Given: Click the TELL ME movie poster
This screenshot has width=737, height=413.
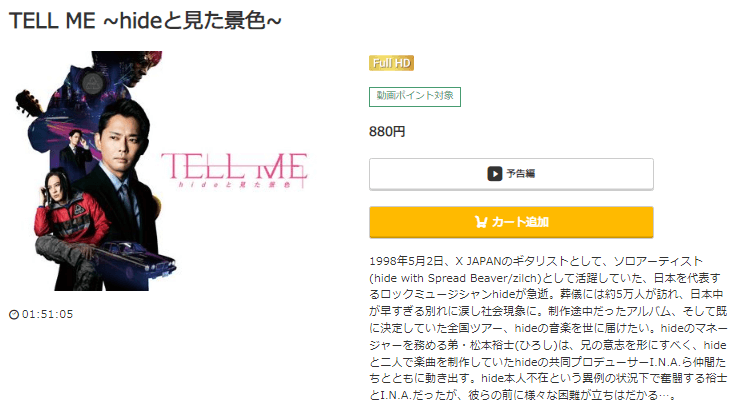Looking at the screenshot, I should click(160, 171).
